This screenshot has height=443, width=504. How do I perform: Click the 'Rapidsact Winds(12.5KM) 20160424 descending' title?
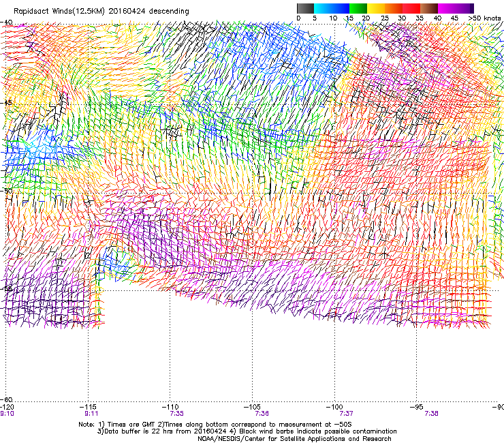[x=101, y=12]
